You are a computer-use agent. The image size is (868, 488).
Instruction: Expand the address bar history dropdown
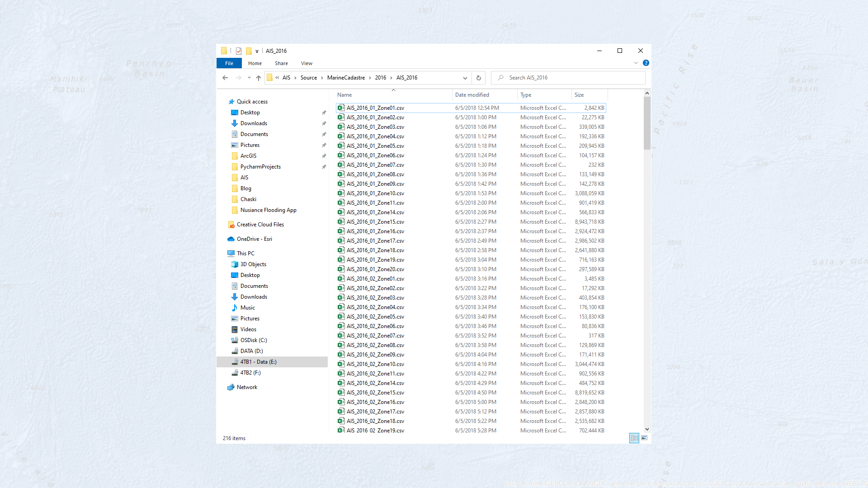tap(465, 78)
